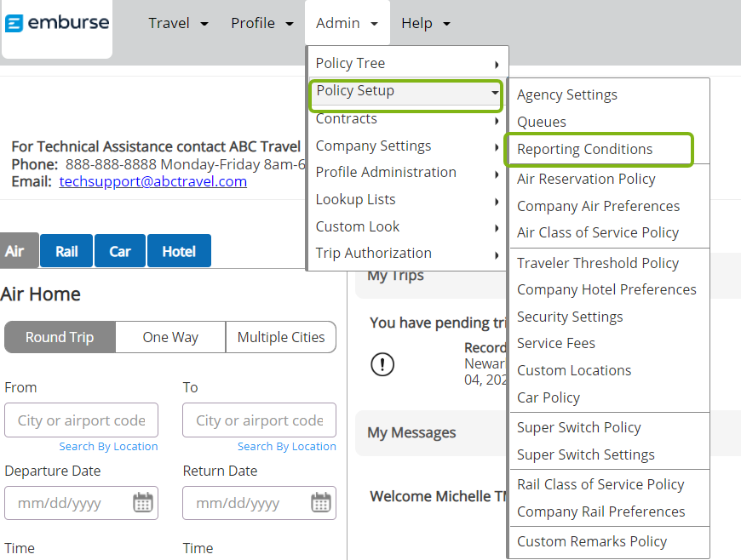This screenshot has width=741, height=560.
Task: Select the One Way option
Action: tap(170, 337)
